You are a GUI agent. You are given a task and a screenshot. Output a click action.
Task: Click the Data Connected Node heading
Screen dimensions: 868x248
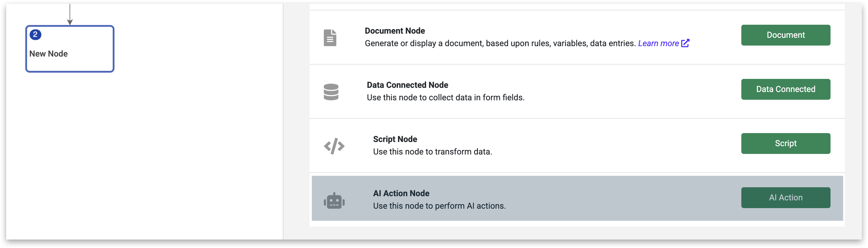407,85
